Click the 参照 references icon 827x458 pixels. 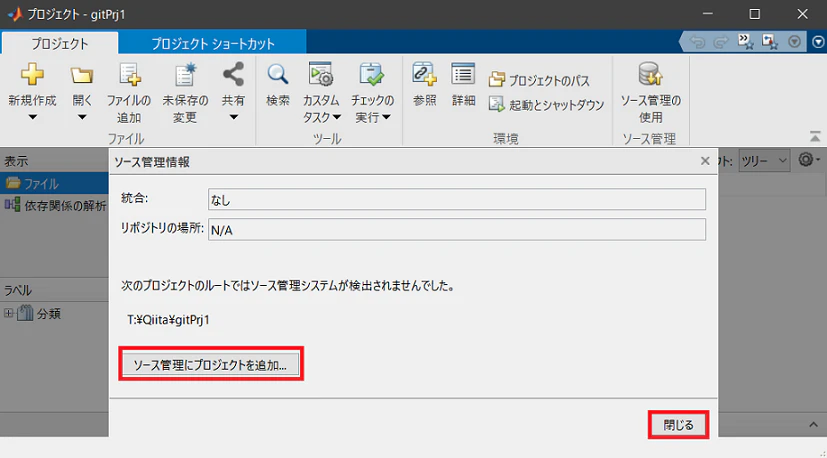425,74
